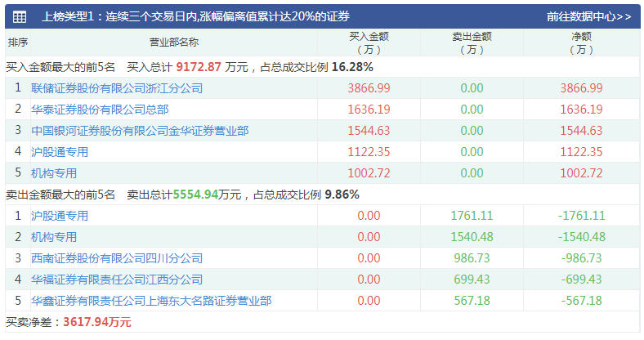The image size is (644, 340).
Task: Click the table grid icon in header
Action: point(19,16)
